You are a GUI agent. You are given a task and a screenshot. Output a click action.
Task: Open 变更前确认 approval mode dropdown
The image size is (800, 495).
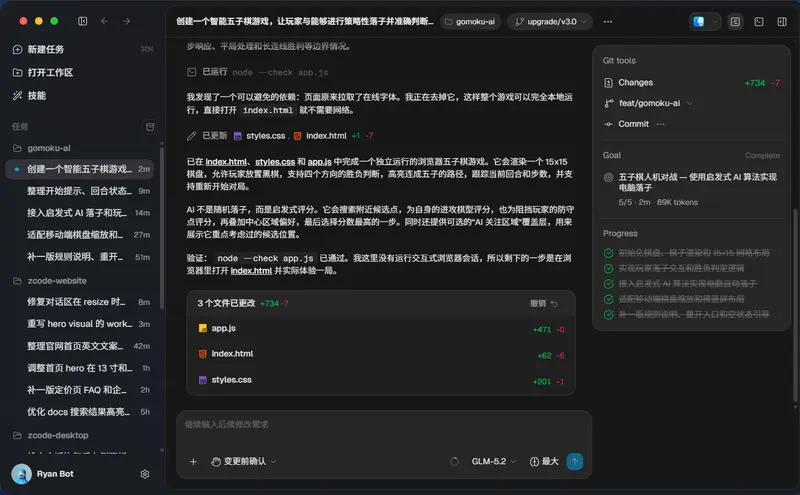coord(244,462)
